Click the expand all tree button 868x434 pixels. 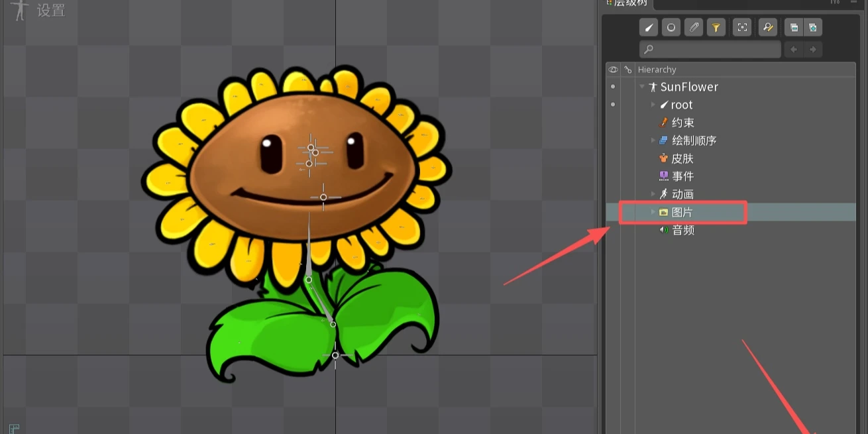click(812, 27)
